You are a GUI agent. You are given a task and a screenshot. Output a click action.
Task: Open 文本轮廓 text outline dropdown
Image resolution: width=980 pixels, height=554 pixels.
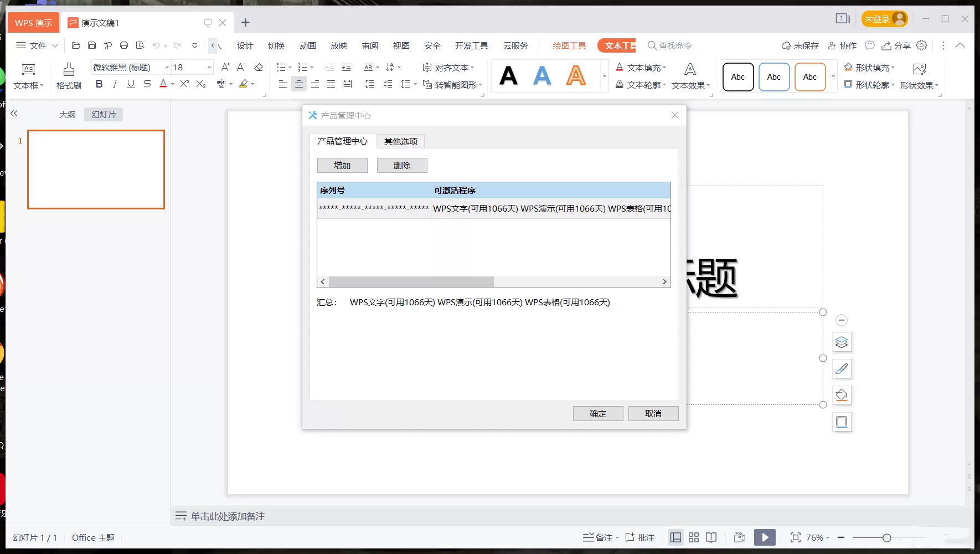[x=641, y=85]
